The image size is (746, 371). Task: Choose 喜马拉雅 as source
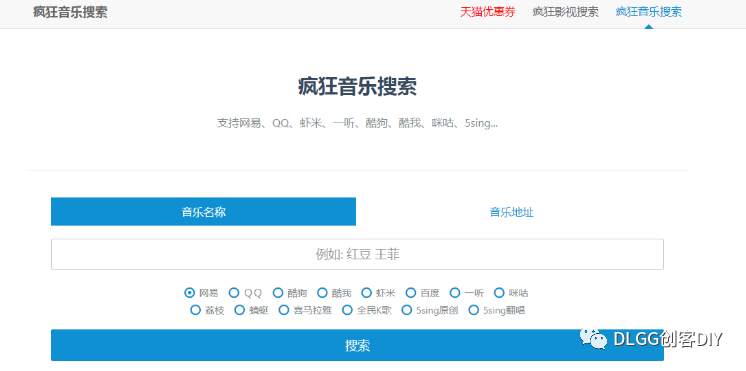[x=284, y=310]
